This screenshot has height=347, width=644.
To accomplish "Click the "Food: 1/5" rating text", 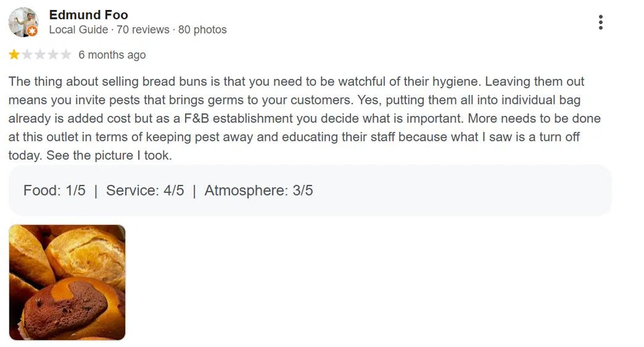I will coord(54,190).
